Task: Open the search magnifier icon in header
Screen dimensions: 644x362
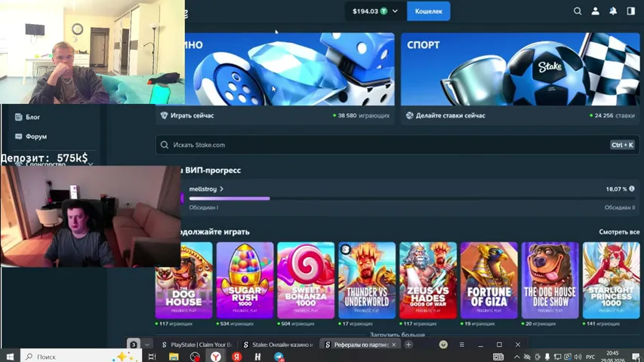Action: pos(578,11)
